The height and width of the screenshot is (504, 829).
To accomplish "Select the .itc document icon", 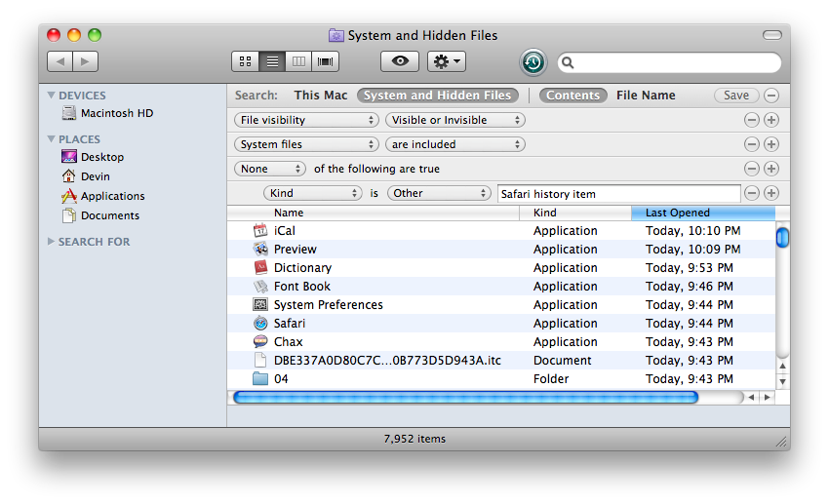I will [260, 361].
